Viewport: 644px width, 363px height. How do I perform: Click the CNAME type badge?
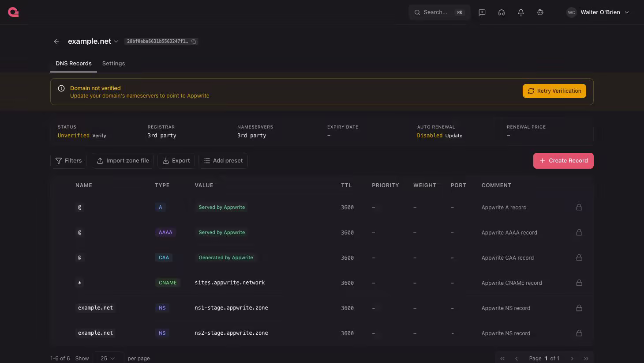click(x=168, y=283)
